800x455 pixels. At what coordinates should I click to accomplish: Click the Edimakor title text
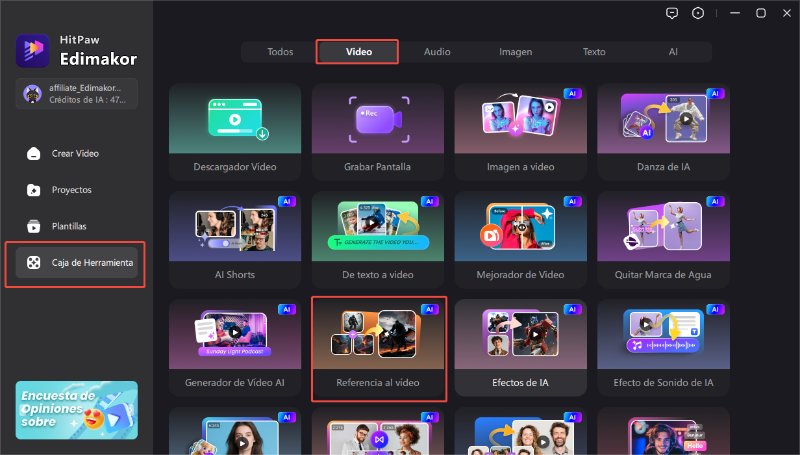[x=98, y=59]
